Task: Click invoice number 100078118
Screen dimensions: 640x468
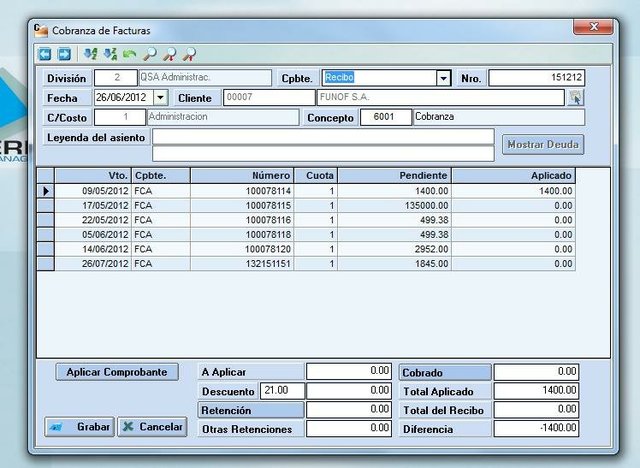Action: [268, 235]
